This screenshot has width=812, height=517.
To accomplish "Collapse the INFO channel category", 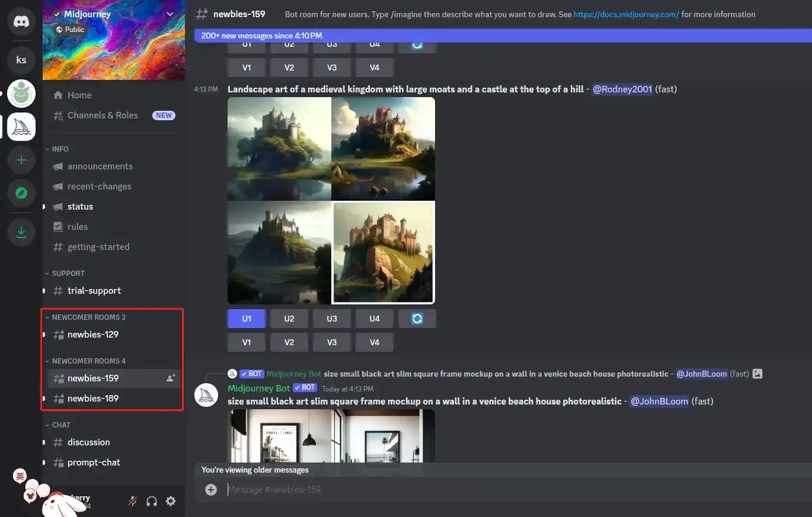I will [x=60, y=149].
